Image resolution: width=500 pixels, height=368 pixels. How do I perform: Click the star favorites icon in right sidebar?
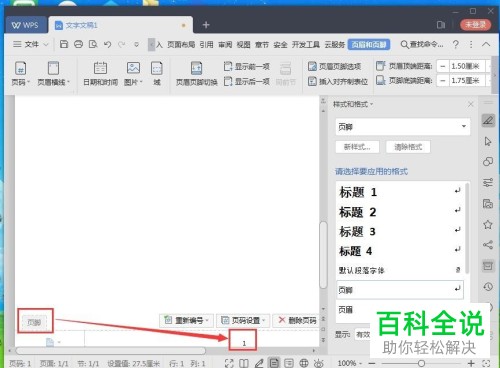point(488,224)
